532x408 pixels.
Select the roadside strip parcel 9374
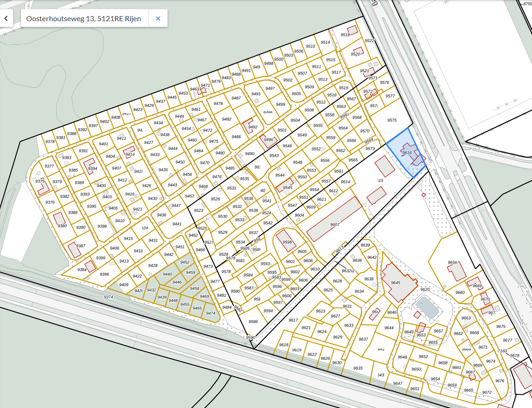(x=109, y=297)
